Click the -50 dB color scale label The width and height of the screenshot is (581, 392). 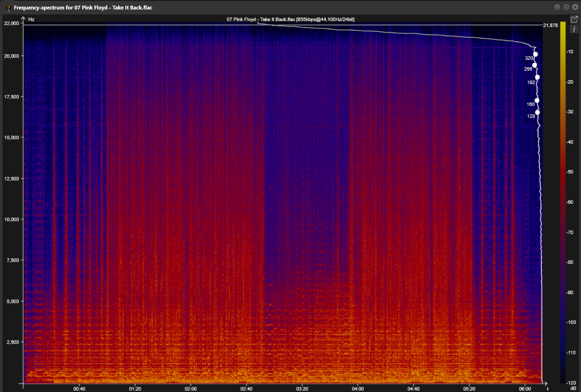coord(570,172)
